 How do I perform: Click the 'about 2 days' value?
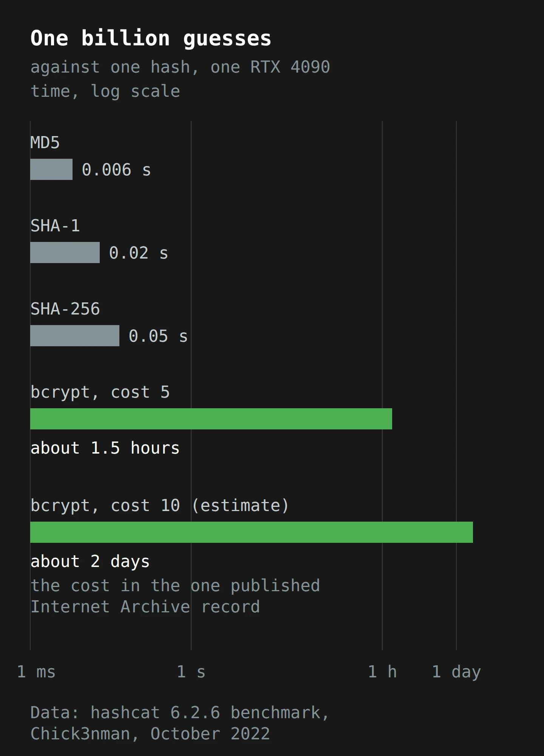pyautogui.click(x=90, y=562)
